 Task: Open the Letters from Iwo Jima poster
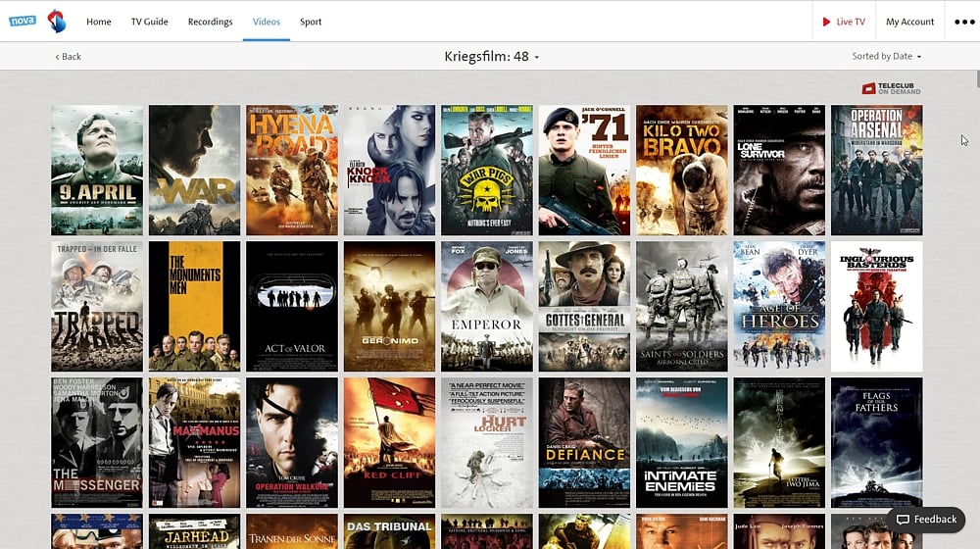[x=779, y=443]
